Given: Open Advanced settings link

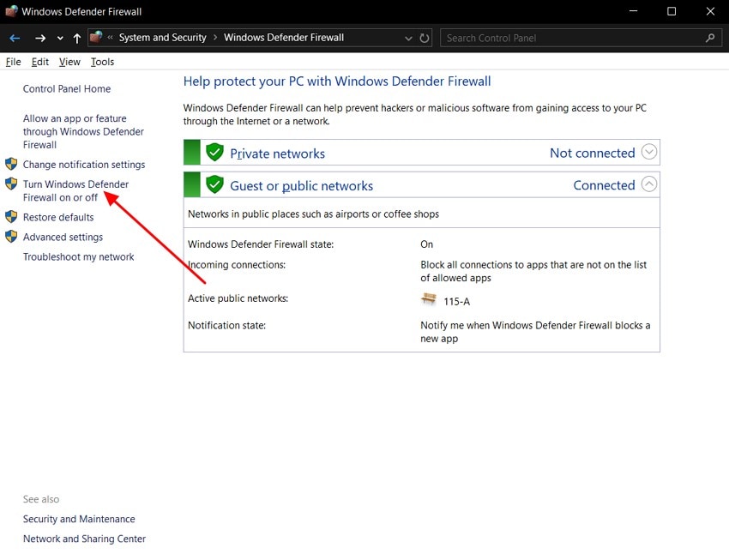Looking at the screenshot, I should pos(63,237).
